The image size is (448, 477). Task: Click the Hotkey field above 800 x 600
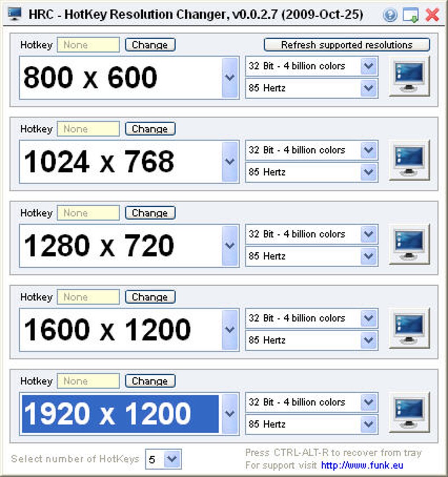click(88, 45)
